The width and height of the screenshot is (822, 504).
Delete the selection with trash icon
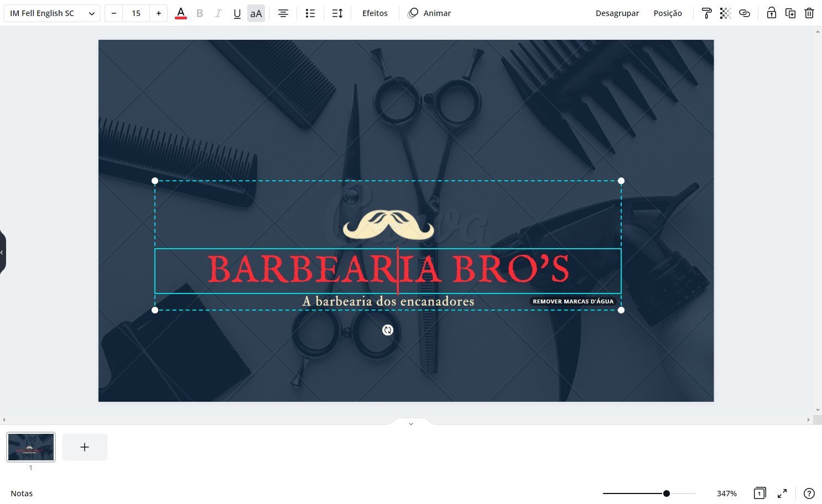point(809,13)
